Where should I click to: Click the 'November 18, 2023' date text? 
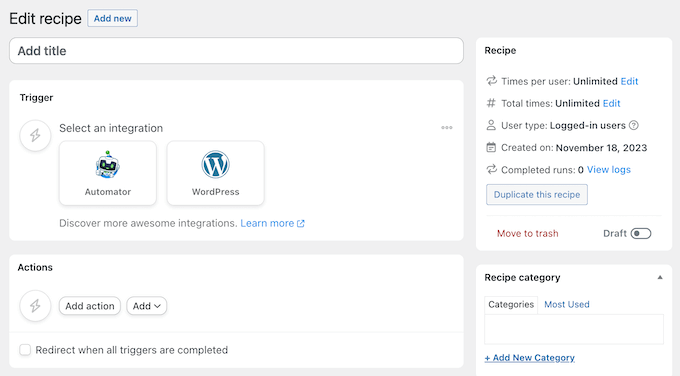[601, 147]
